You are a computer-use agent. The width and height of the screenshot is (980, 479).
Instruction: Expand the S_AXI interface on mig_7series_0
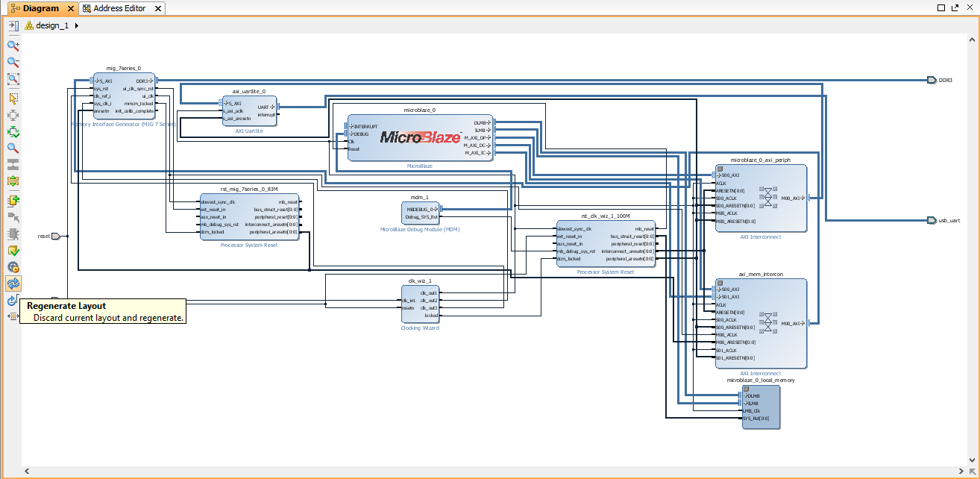(96, 81)
